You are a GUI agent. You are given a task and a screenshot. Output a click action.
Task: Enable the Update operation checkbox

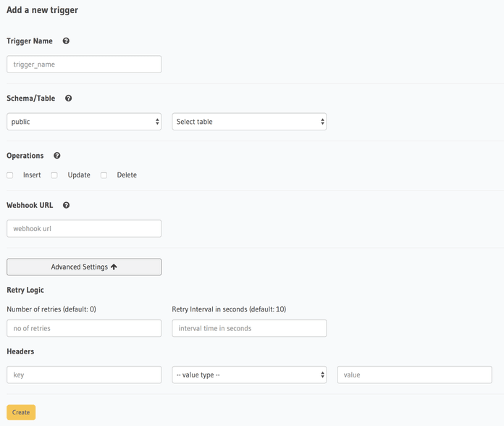tap(54, 175)
